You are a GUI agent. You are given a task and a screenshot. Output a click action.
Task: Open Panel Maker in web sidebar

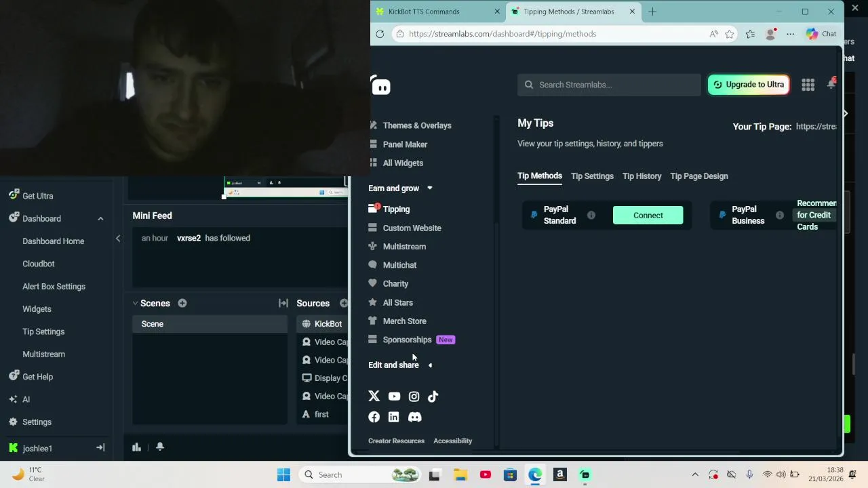405,144
